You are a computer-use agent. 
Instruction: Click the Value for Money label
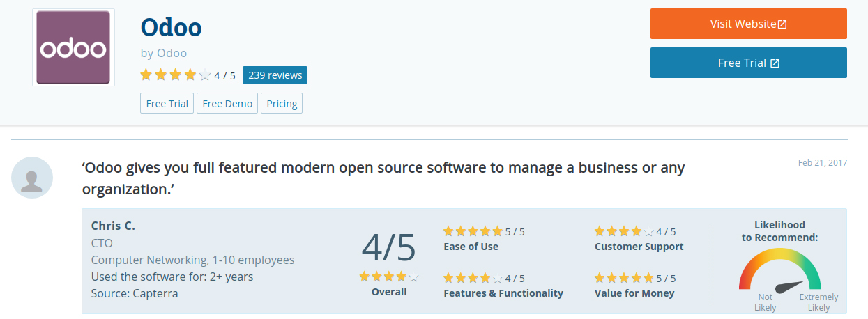click(x=634, y=293)
